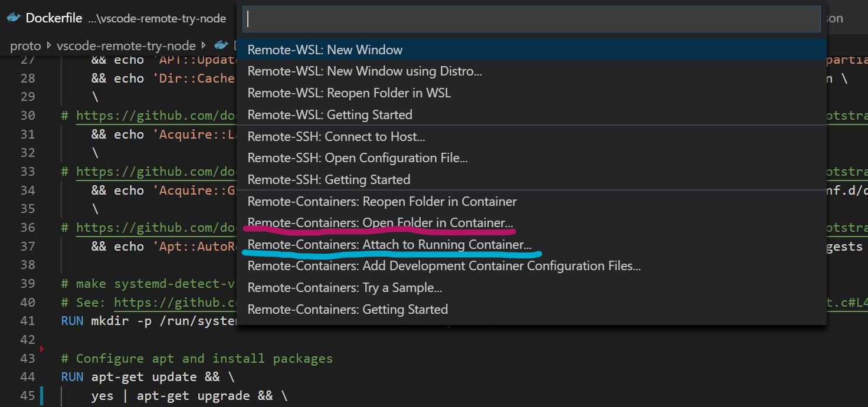The image size is (868, 407).
Task: Place cursor on 'RUN mkdir -p /run/system' line
Action: [149, 321]
